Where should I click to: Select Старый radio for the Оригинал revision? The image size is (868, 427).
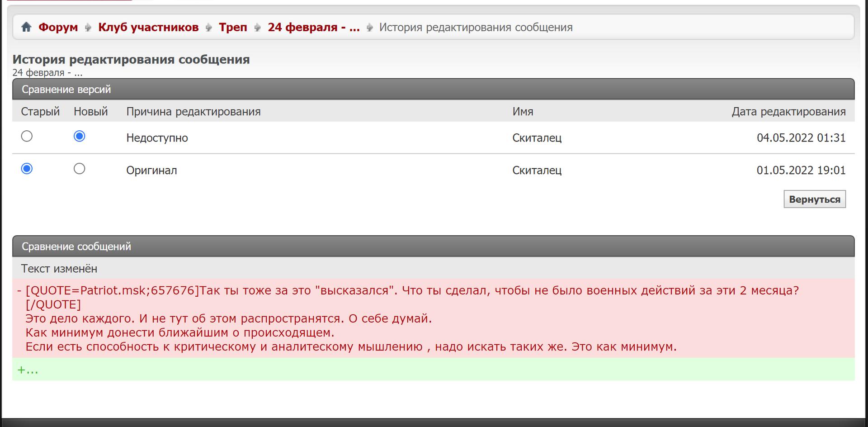coord(27,169)
